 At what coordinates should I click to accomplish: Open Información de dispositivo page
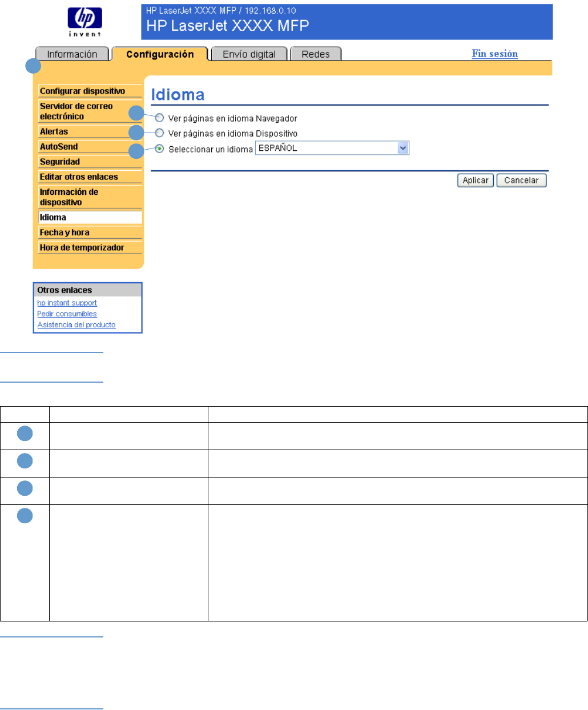[x=90, y=197]
